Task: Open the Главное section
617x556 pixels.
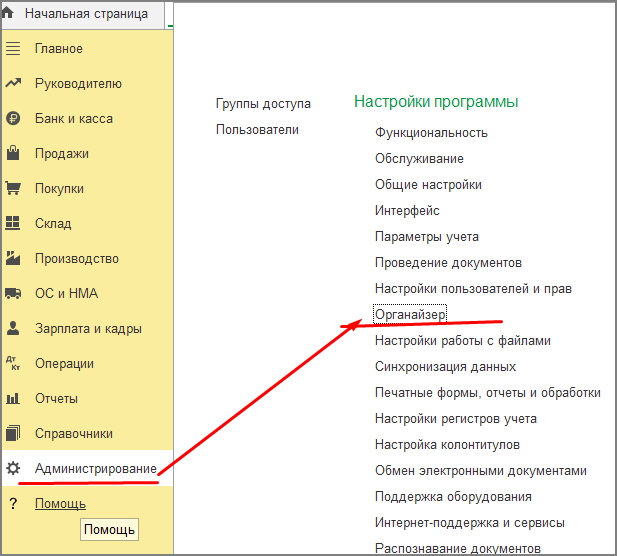Action: click(59, 49)
